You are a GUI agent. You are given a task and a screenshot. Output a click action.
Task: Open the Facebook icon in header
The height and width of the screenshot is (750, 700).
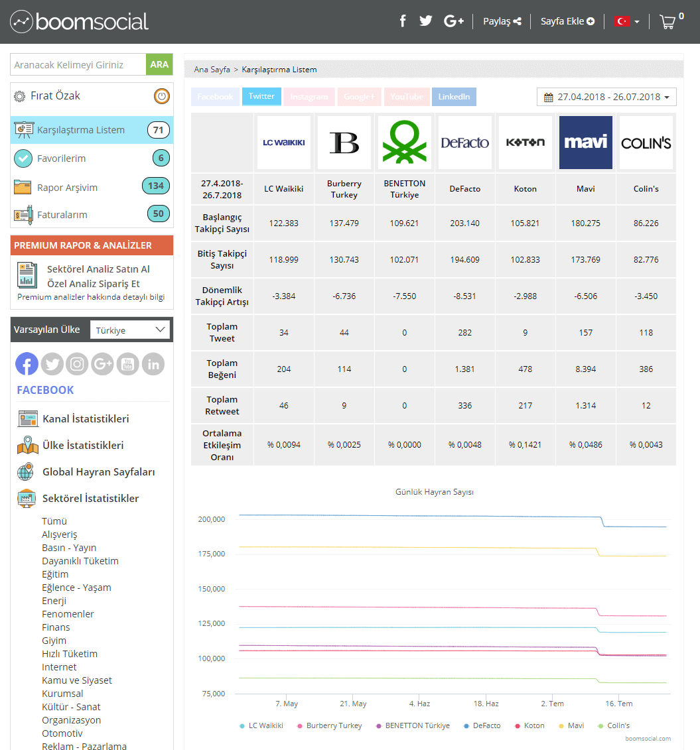click(x=403, y=21)
